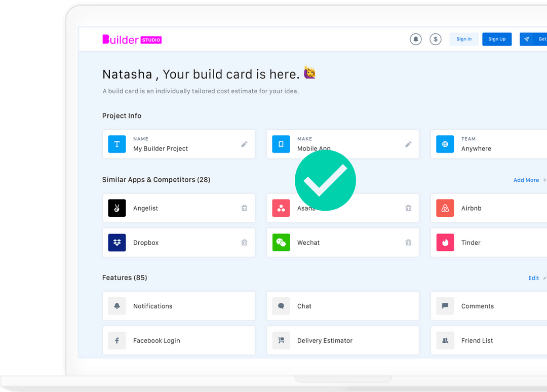Delete Asana from similar apps
547x392 pixels.
pos(408,208)
